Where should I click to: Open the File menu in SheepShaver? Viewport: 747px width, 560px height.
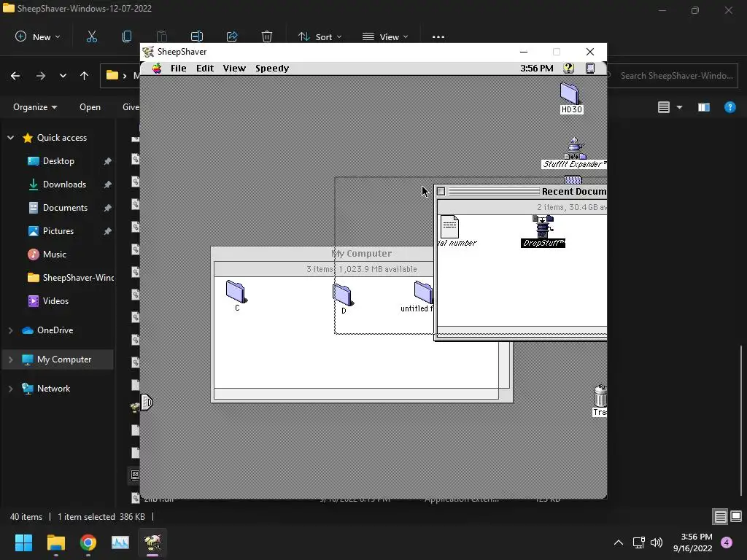tap(178, 68)
